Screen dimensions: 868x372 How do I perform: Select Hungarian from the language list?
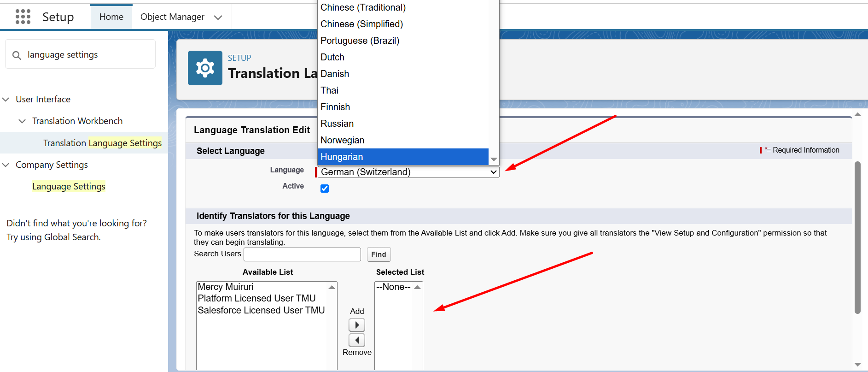[403, 157]
